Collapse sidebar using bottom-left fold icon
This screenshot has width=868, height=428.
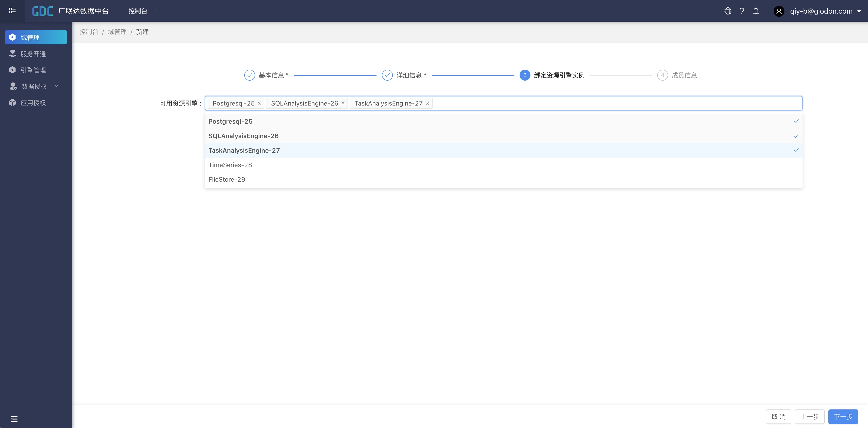point(14,419)
